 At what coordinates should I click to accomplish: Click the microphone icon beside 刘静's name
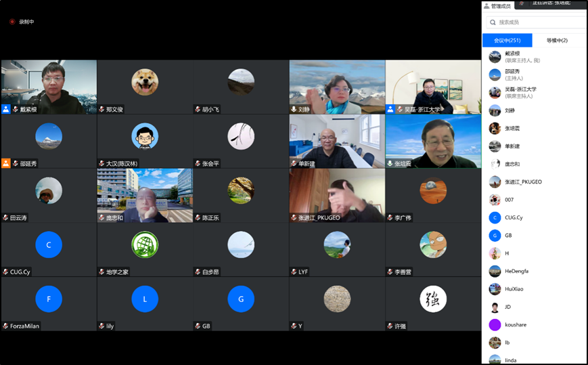click(x=294, y=109)
